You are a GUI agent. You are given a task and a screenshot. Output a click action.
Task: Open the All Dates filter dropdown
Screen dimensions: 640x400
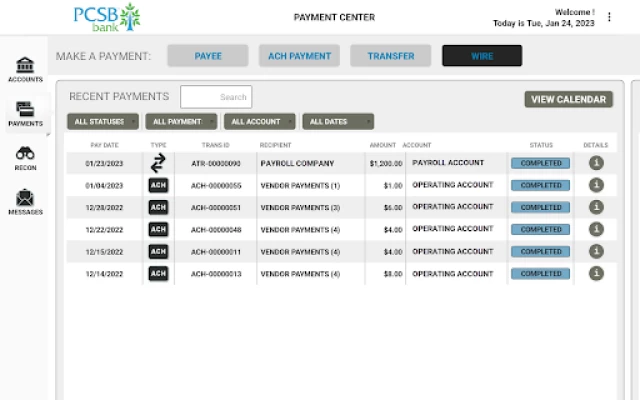click(338, 122)
